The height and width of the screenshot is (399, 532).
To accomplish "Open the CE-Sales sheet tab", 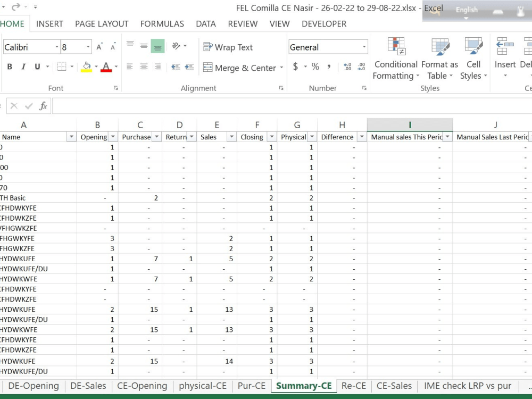I will pos(394,386).
